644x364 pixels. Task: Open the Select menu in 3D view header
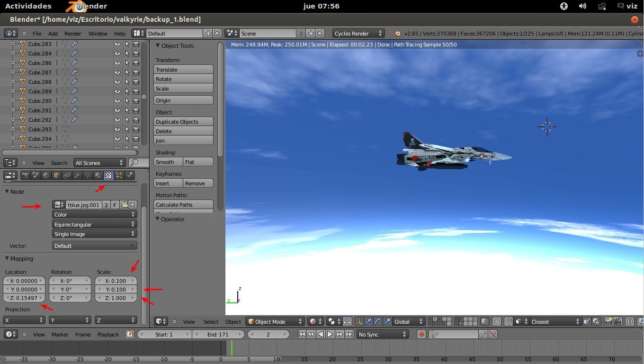click(x=211, y=321)
